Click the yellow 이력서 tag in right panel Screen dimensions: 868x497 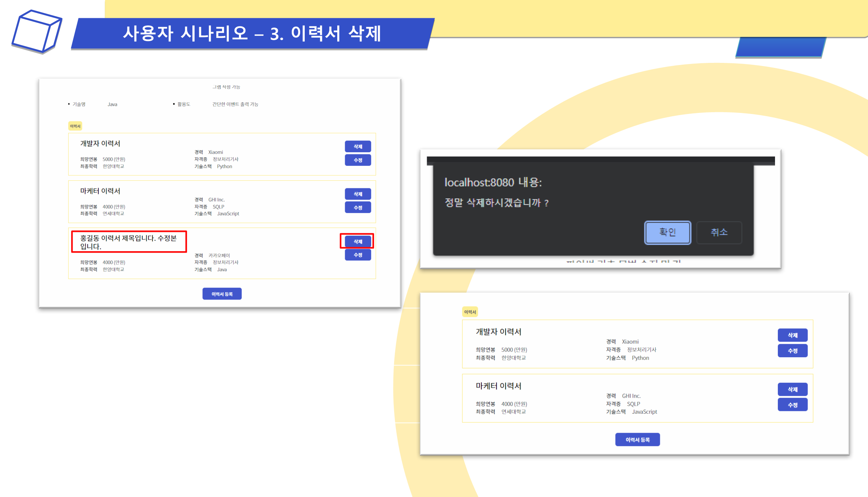[x=470, y=312]
